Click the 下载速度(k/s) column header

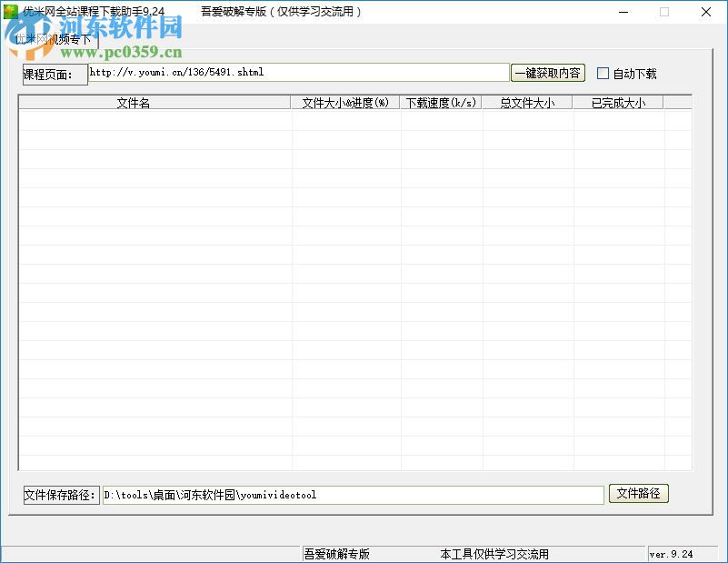click(442, 103)
